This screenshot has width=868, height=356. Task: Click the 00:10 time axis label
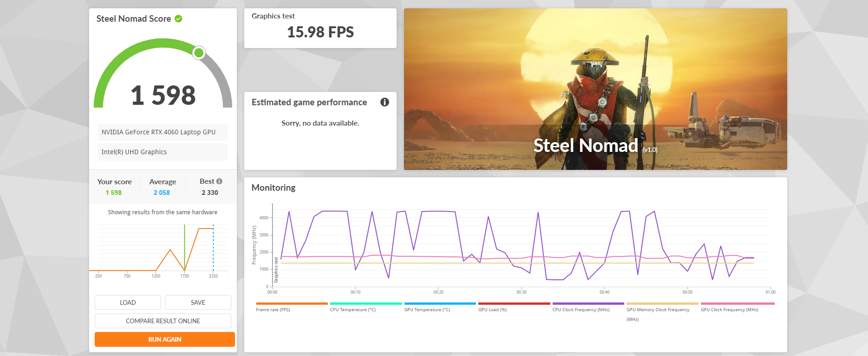(x=356, y=292)
